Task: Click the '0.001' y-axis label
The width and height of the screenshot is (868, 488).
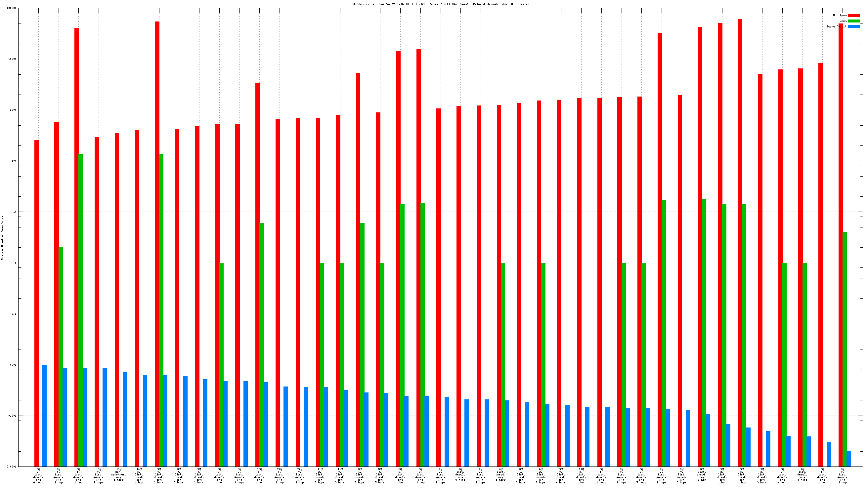Action: point(12,416)
